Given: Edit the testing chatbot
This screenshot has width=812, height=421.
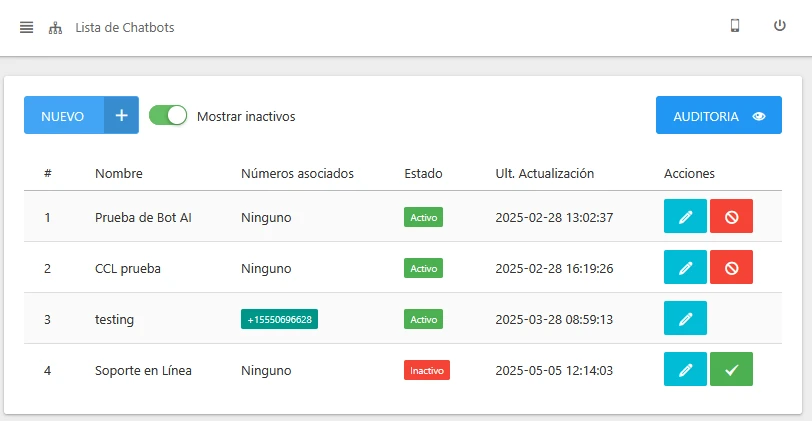Looking at the screenshot, I should pos(685,319).
